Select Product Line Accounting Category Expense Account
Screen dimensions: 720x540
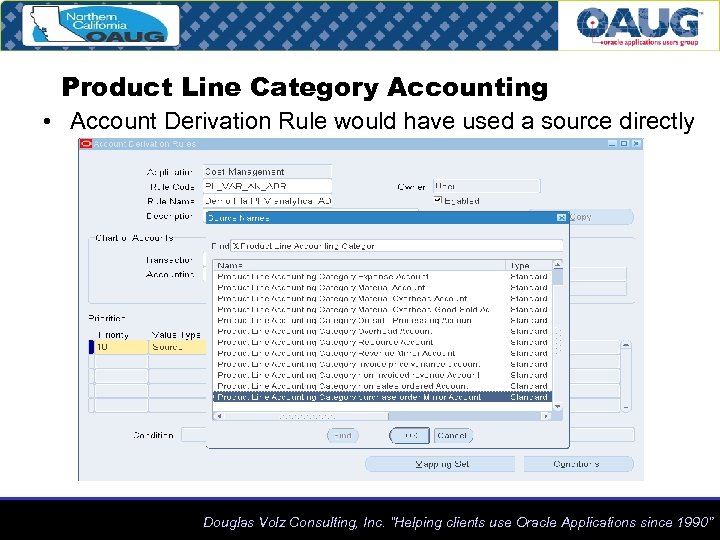[382, 276]
